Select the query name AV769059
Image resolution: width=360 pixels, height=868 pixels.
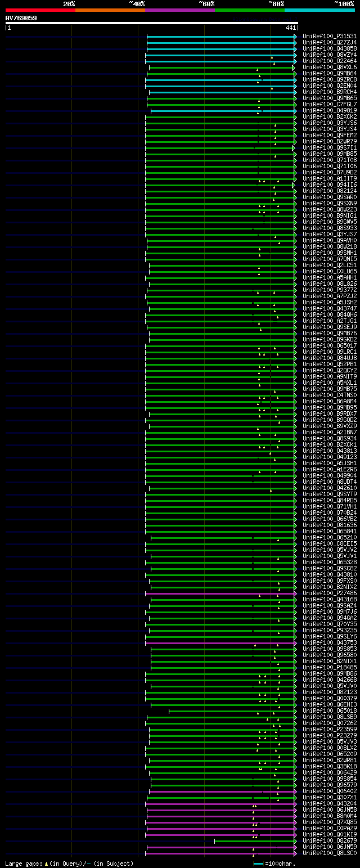coord(21,18)
